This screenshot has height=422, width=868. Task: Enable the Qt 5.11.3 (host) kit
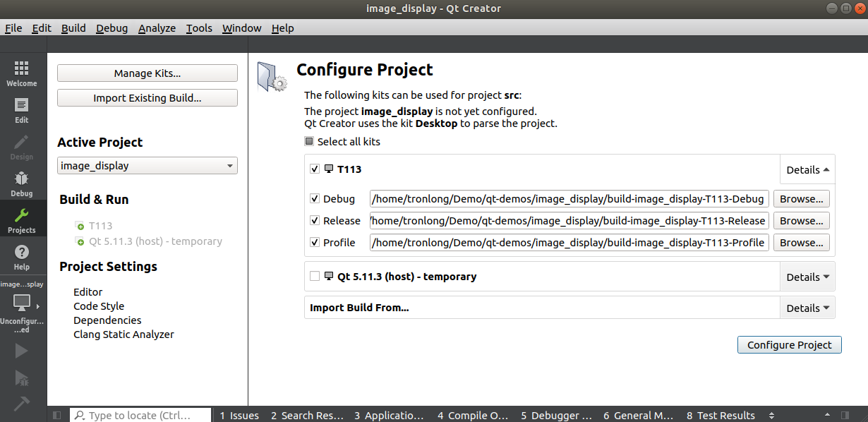click(315, 277)
